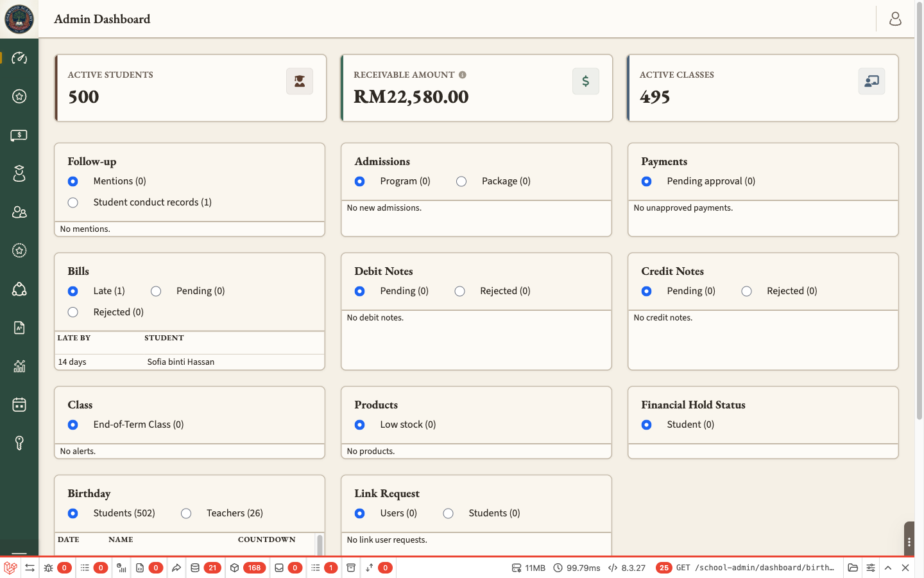The width and height of the screenshot is (924, 578).
Task: Open the gate list tab showing 1
Action: click(x=324, y=568)
